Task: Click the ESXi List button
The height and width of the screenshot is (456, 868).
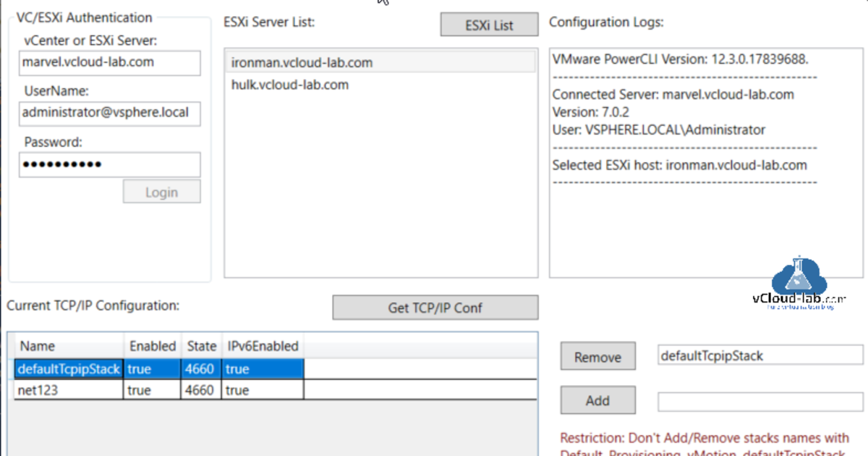Action: 489,25
